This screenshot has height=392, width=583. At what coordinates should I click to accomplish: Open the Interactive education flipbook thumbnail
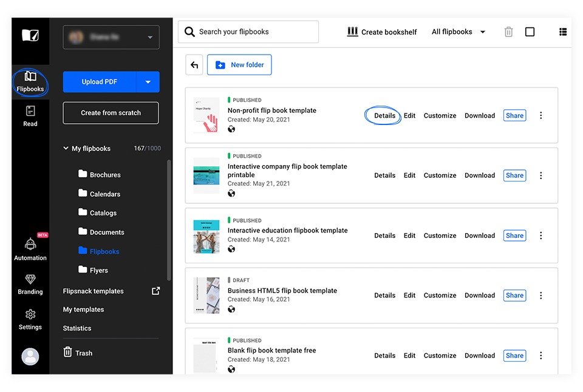(x=206, y=236)
